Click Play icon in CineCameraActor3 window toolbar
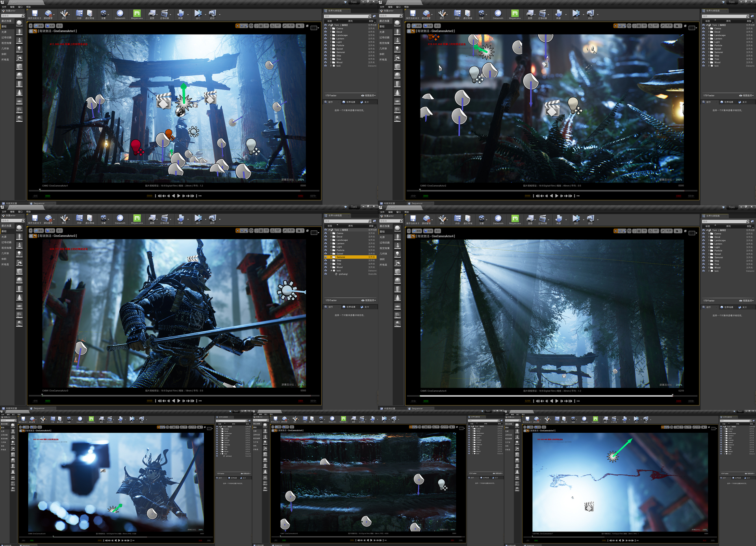 (x=198, y=218)
